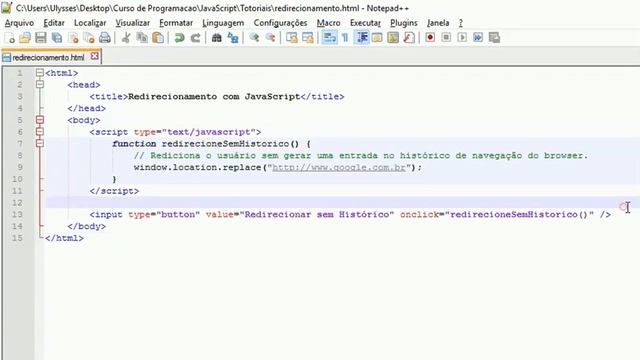Click the Paste clipboard icon
Image resolution: width=640 pixels, height=360 pixels.
tap(158, 38)
